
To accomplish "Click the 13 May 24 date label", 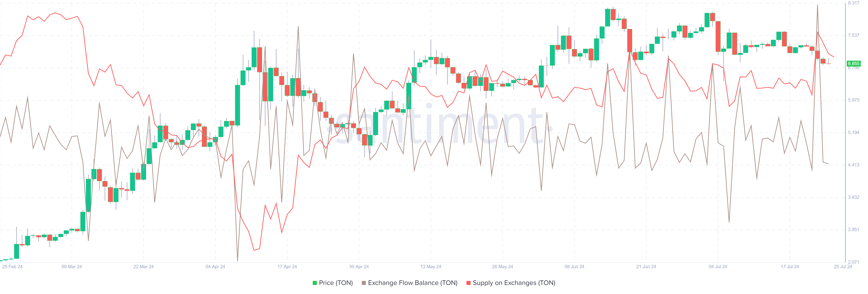I will [x=431, y=267].
